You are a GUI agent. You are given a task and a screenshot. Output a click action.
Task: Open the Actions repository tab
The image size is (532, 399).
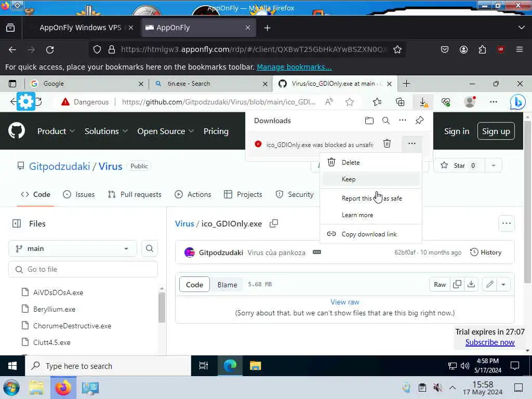193,194
